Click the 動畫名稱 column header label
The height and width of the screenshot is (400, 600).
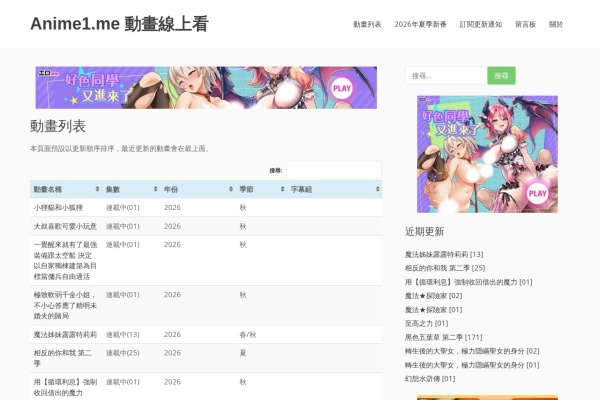pyautogui.click(x=47, y=189)
